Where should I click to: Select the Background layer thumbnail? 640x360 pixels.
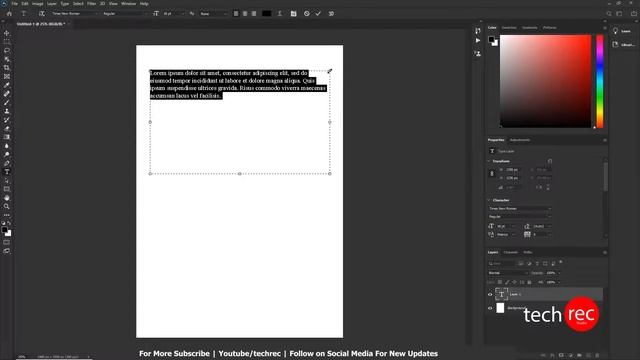click(500, 308)
